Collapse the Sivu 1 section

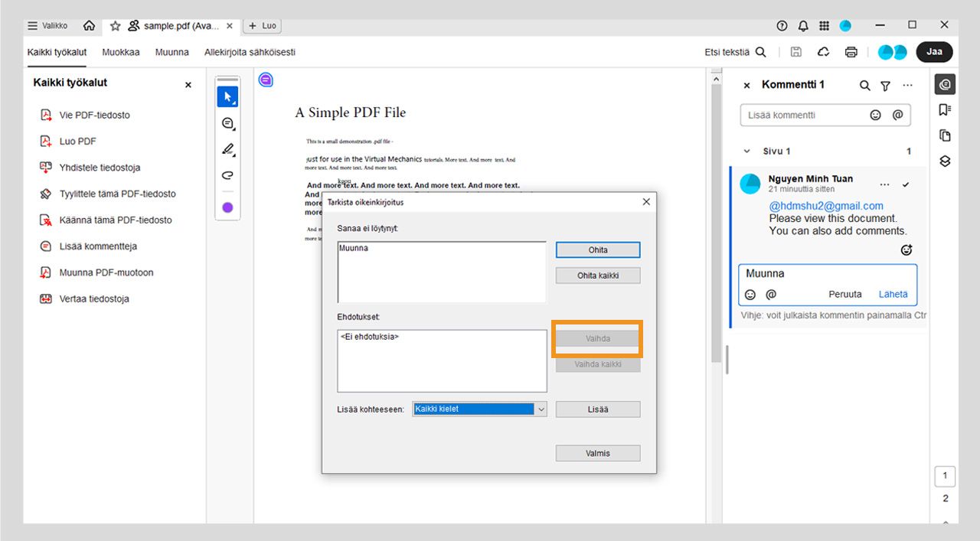pos(748,152)
